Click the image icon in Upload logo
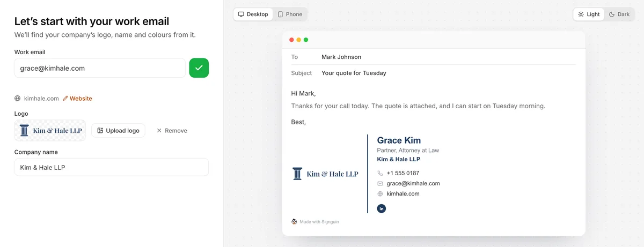Viewport: 644px width, 247px height. tap(100, 130)
